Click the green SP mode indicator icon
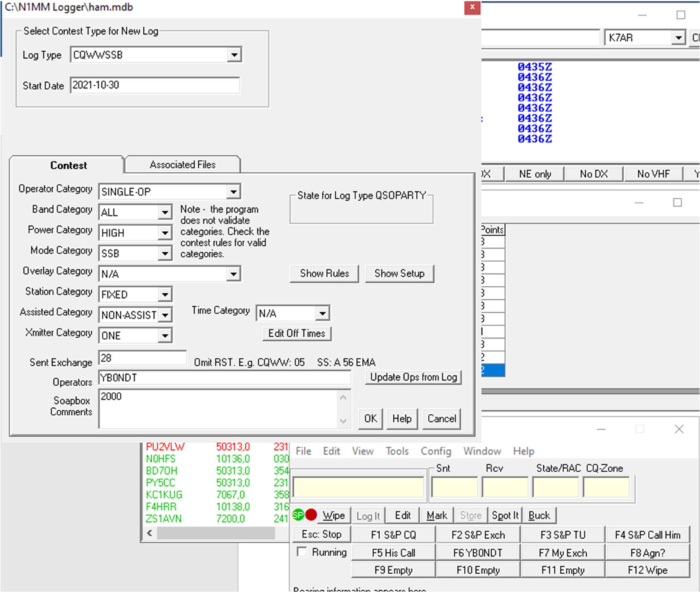 point(298,515)
